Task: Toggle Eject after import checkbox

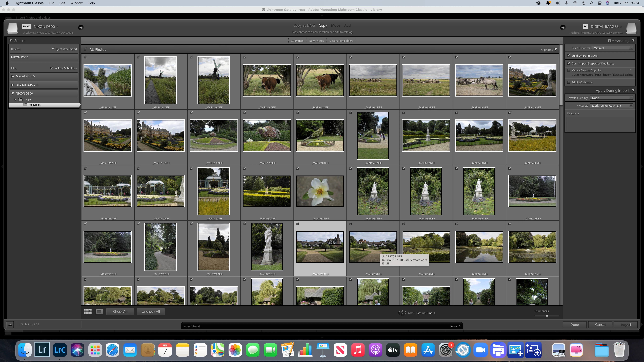Action: (x=53, y=49)
